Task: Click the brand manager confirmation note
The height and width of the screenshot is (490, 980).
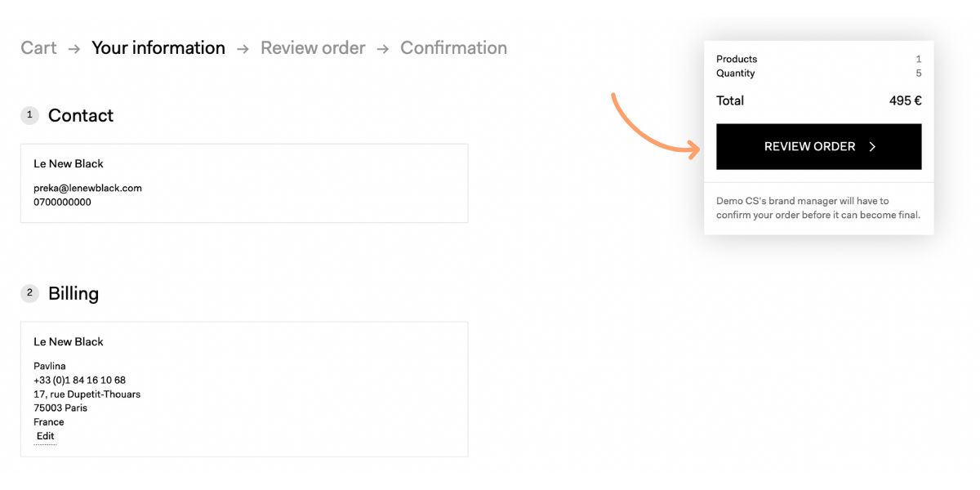Action: click(x=818, y=208)
